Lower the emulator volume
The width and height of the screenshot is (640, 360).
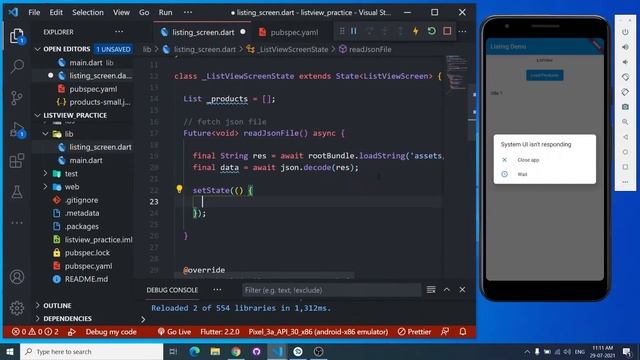[x=625, y=62]
